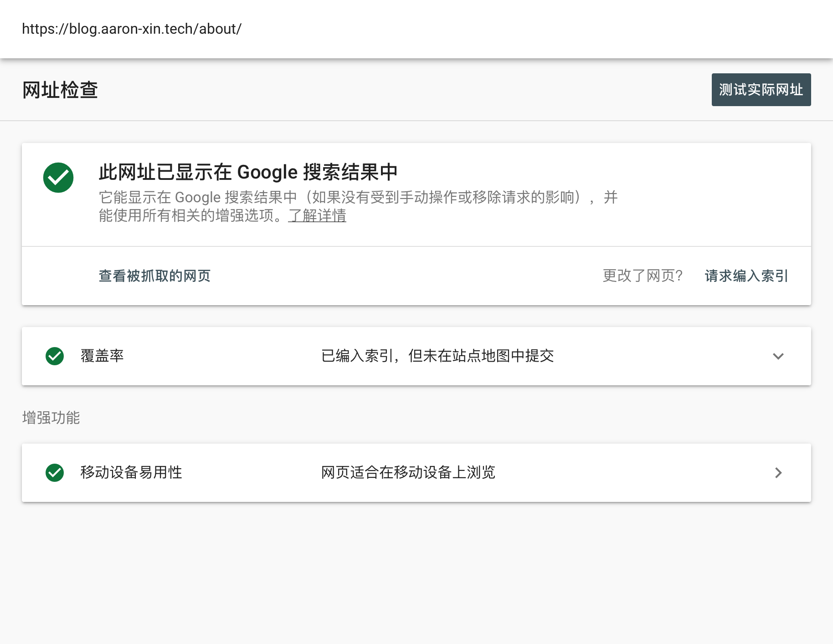
Task: Open 移动设备易用性 details arrow
Action: [778, 473]
